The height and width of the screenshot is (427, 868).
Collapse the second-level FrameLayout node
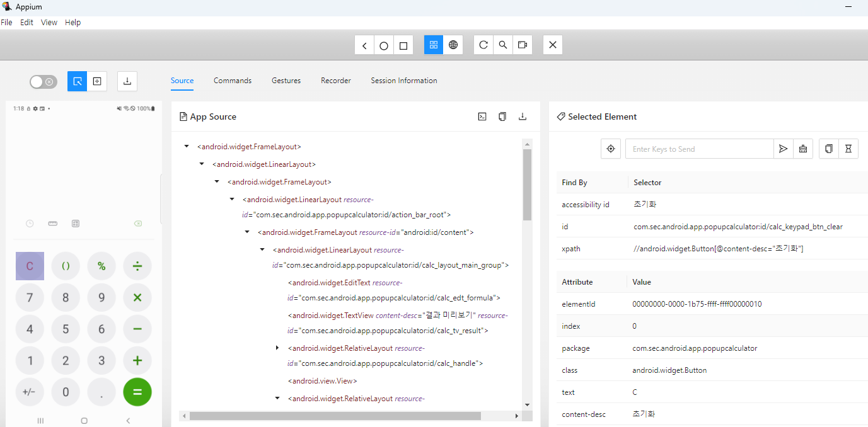(217, 182)
